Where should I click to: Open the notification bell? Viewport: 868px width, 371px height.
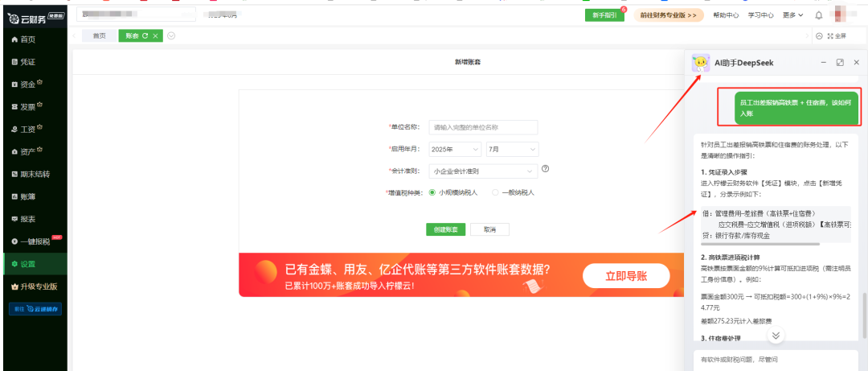[x=819, y=15]
